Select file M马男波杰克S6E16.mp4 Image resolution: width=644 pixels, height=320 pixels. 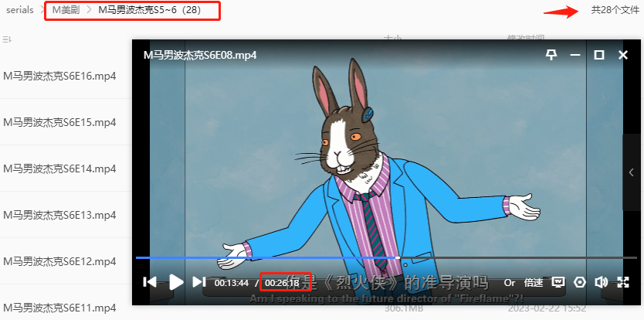pyautogui.click(x=59, y=76)
